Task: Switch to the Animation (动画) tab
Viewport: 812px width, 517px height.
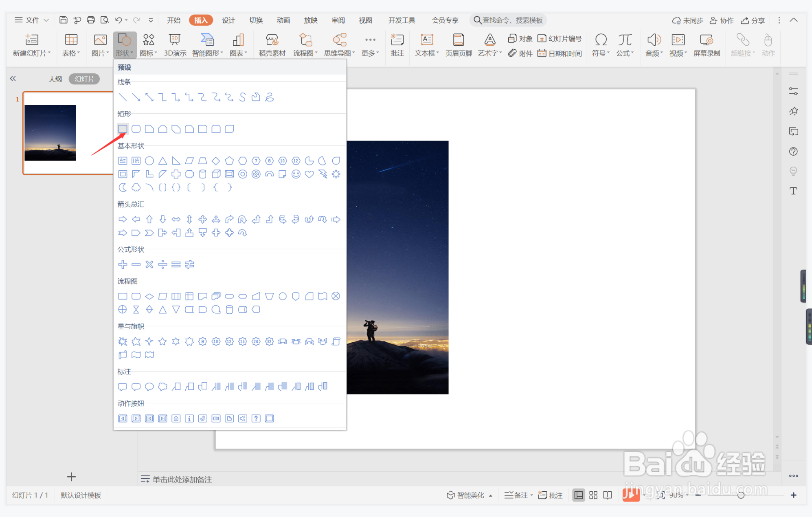Action: point(283,20)
